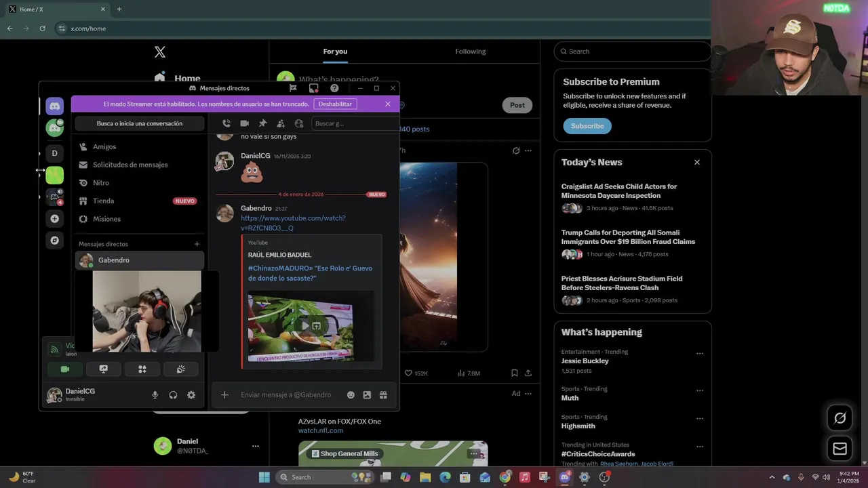This screenshot has width=868, height=488.
Task: Open Solicitudes de mensajes
Action: click(x=139, y=165)
